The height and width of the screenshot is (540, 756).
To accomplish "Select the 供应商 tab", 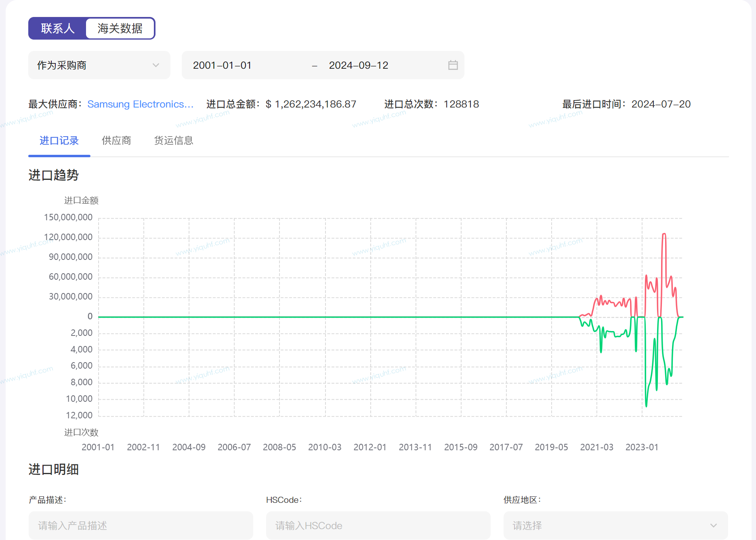I will coord(116,141).
